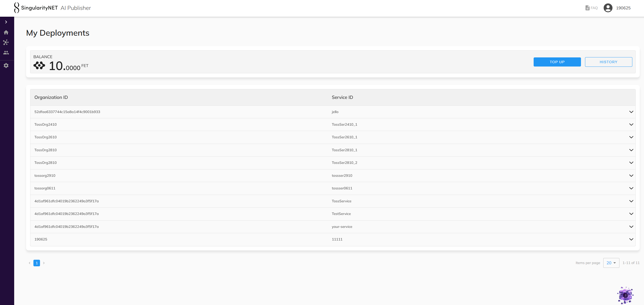Click the organizations (people) icon in the sidebar
Screen dimensions: 644x305
click(x=6, y=53)
